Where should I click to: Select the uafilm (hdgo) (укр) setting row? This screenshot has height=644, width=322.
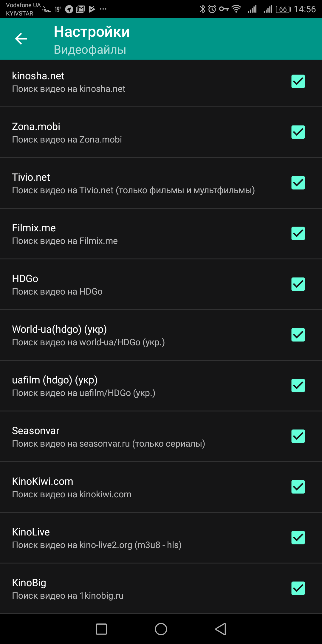pyautogui.click(x=161, y=386)
